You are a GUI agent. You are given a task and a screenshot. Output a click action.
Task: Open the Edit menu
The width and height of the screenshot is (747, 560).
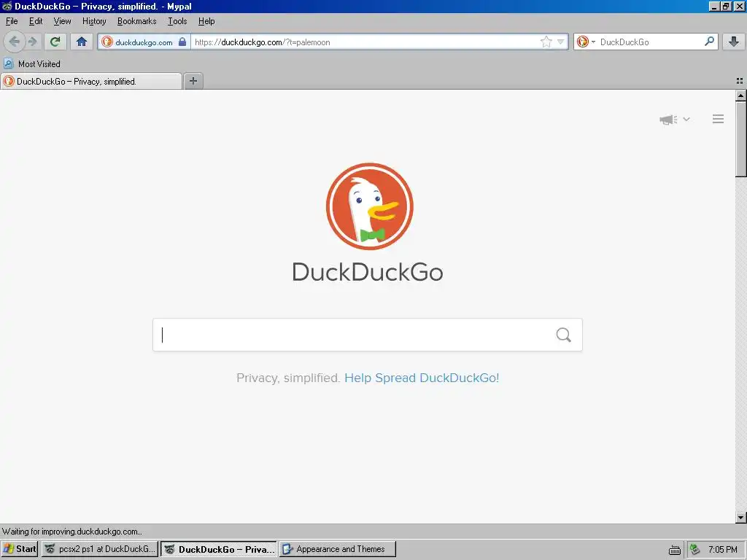point(36,21)
